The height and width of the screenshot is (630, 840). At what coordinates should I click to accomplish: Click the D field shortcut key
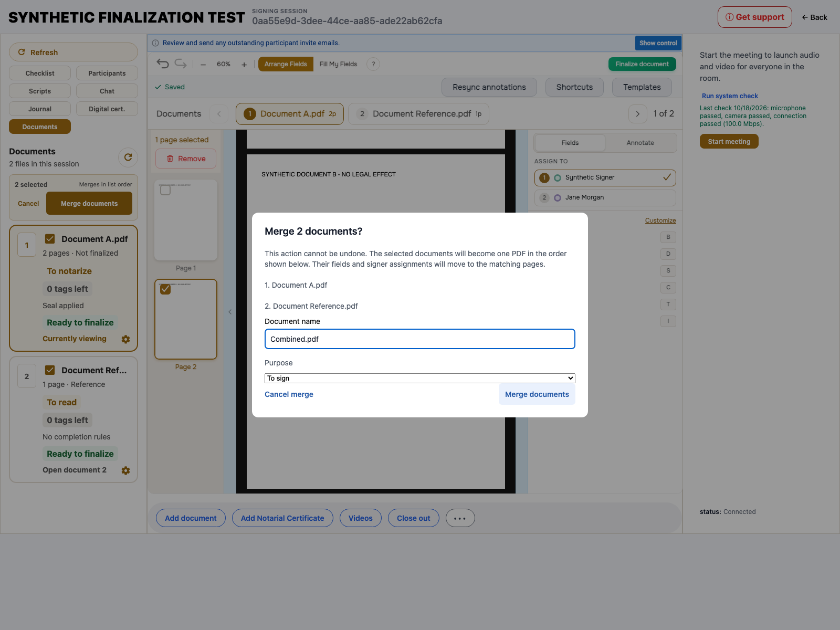668,254
